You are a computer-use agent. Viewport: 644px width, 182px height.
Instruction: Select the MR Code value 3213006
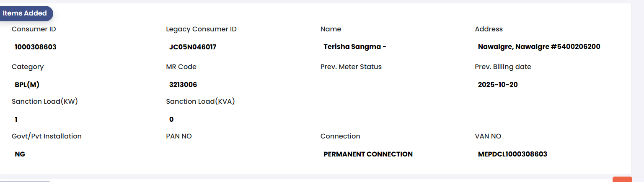coord(183,85)
